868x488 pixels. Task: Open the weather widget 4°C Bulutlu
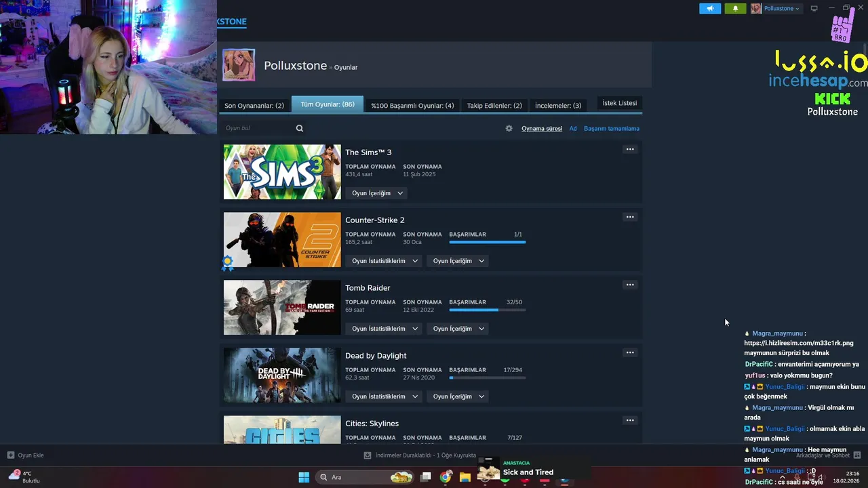point(24,476)
